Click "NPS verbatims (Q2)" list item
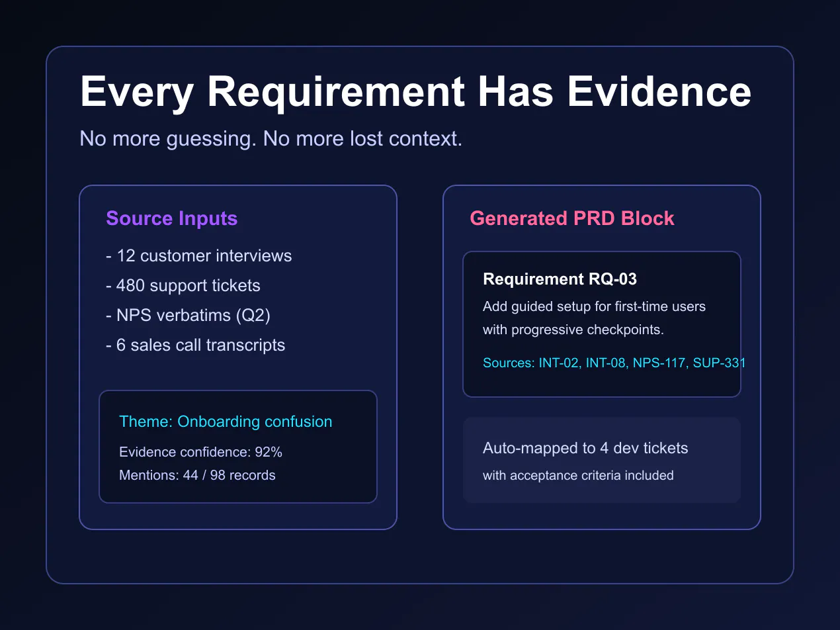This screenshot has height=630, width=840. click(189, 316)
